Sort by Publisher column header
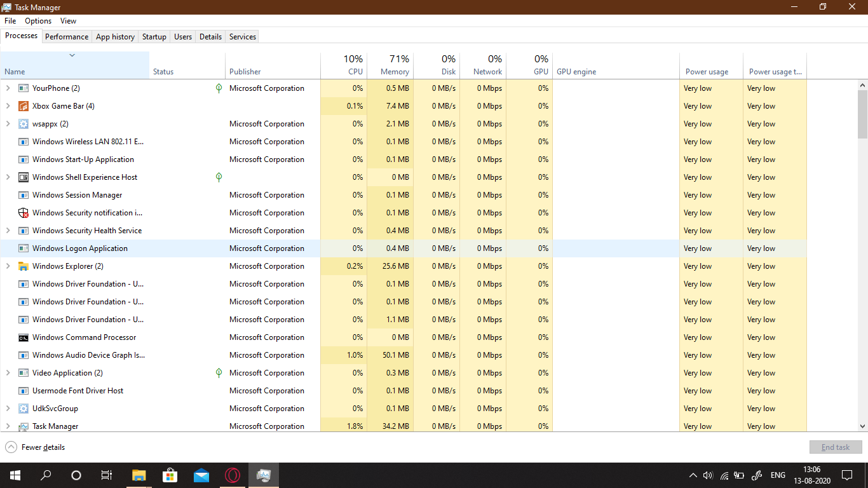868x488 pixels. tap(273, 65)
